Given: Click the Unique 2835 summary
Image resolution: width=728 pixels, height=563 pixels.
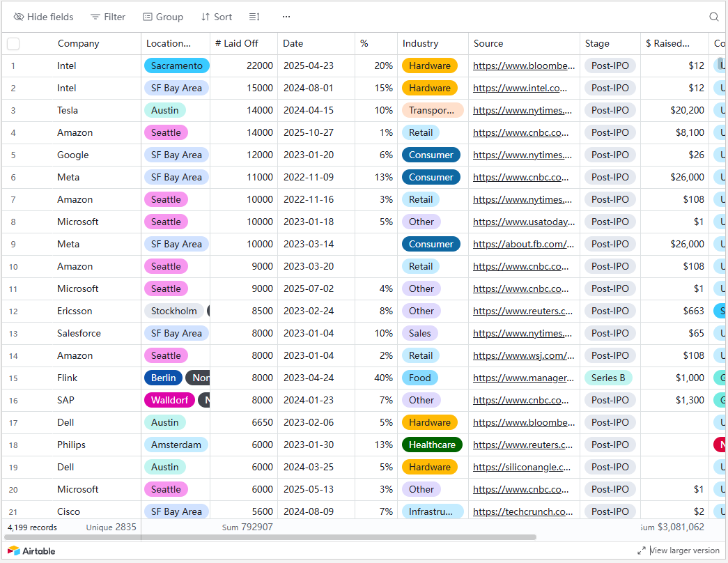Looking at the screenshot, I should tap(111, 527).
